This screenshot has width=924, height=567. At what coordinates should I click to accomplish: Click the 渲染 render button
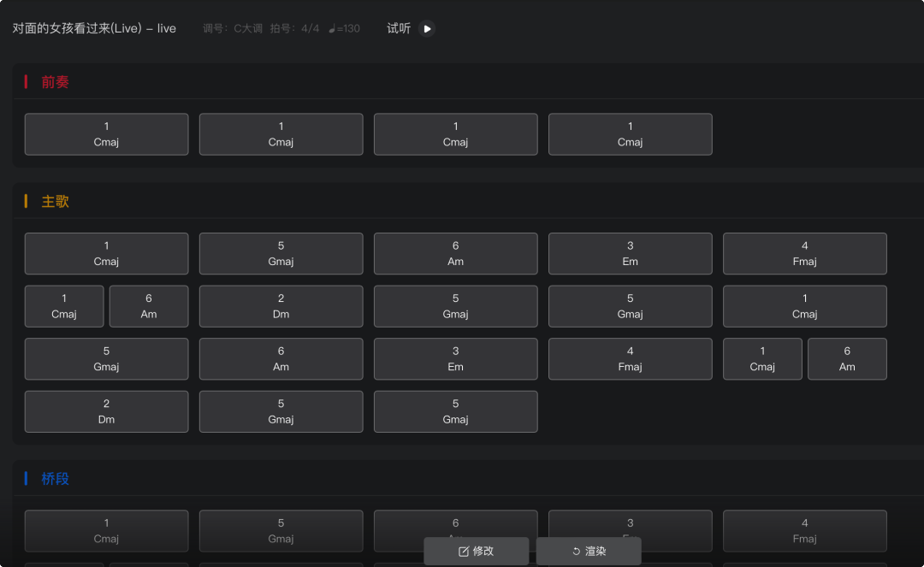[589, 551]
